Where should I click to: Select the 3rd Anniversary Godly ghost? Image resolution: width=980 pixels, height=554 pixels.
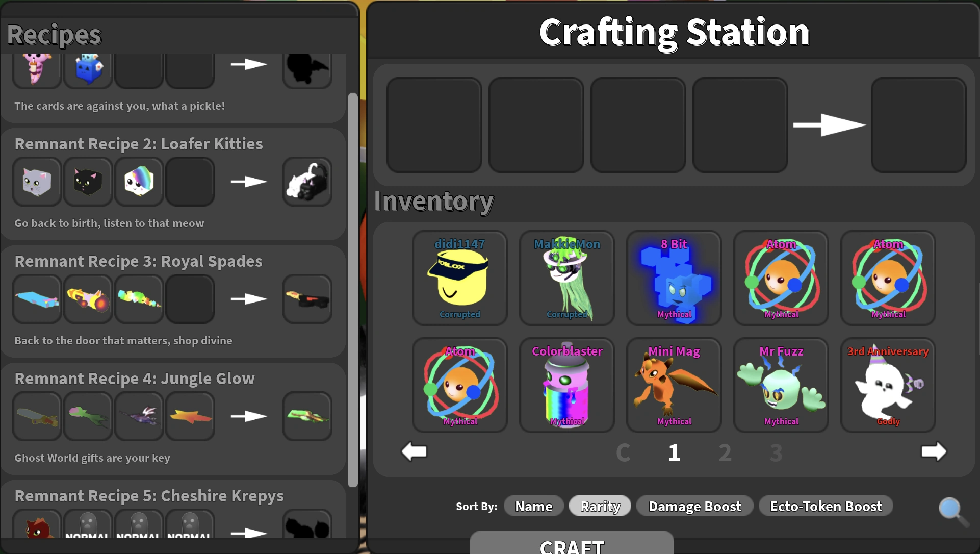888,385
